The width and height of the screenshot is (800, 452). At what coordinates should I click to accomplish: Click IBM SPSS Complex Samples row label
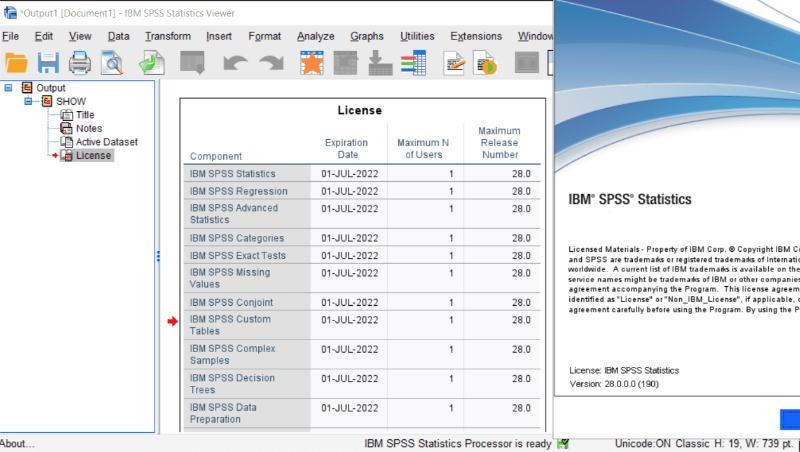click(x=233, y=355)
